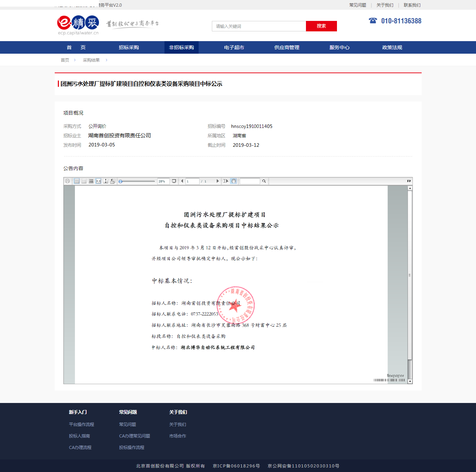This screenshot has height=472, width=476.
Task: Click the e精采 site logo
Action: pyautogui.click(x=78, y=25)
